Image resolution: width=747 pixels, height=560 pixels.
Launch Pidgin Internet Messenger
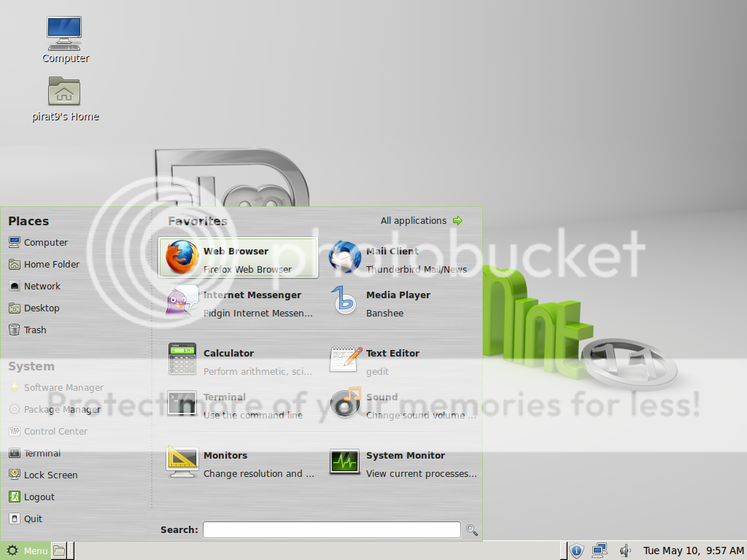[x=239, y=302]
